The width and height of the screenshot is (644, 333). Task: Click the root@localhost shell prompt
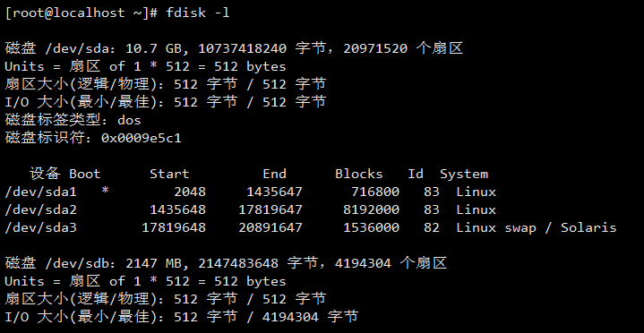82,13
